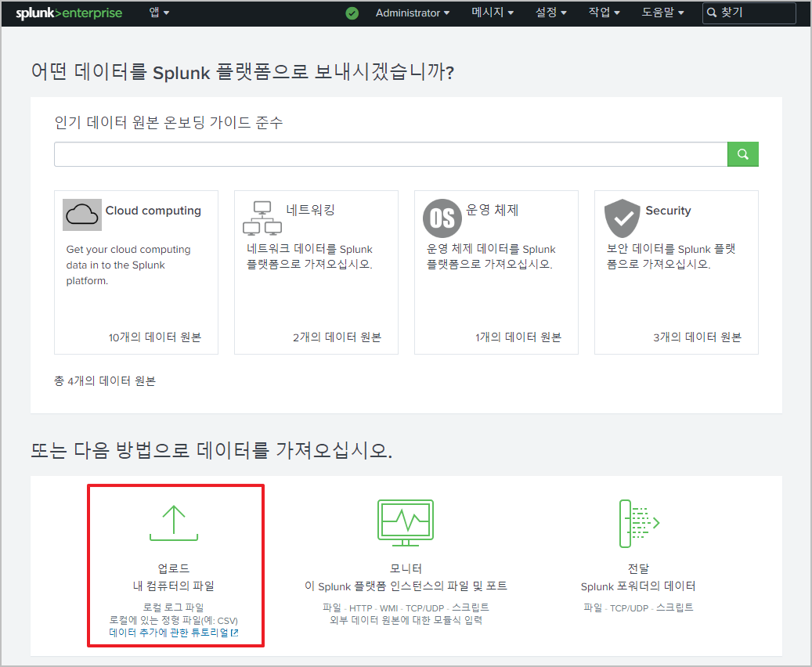Open the 앱 dropdown menu
The width and height of the screenshot is (812, 667).
tap(159, 13)
